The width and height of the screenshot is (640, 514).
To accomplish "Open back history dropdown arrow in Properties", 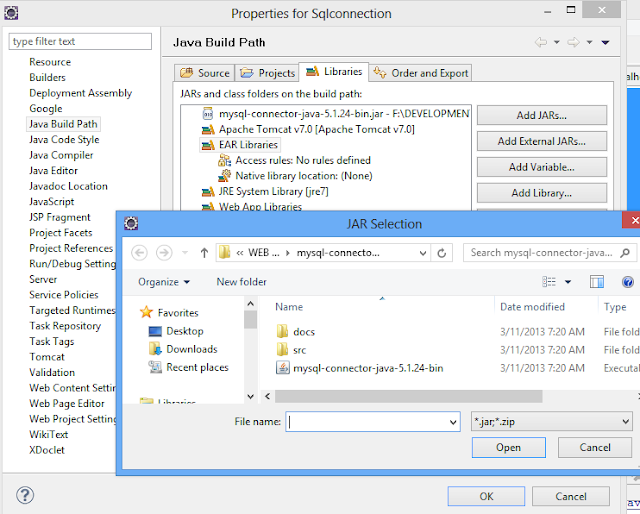I will (x=556, y=42).
